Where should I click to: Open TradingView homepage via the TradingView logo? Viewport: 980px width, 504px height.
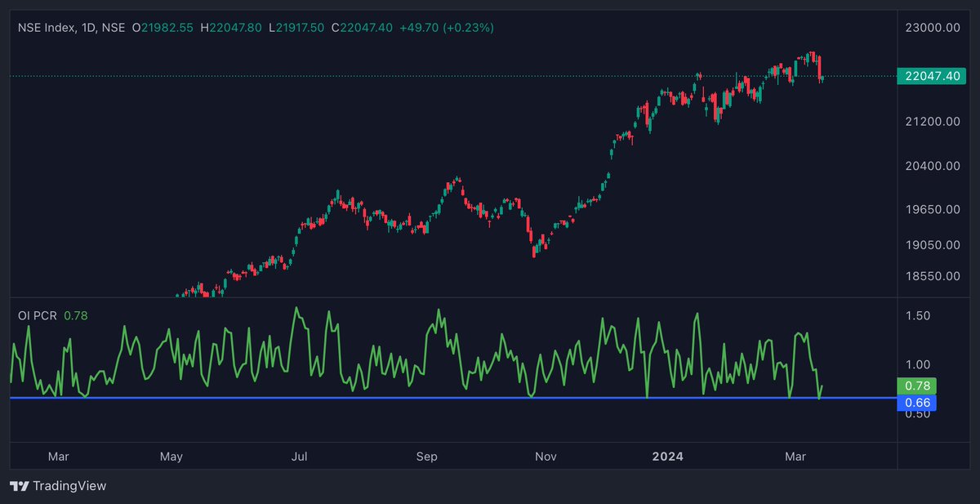pos(57,485)
